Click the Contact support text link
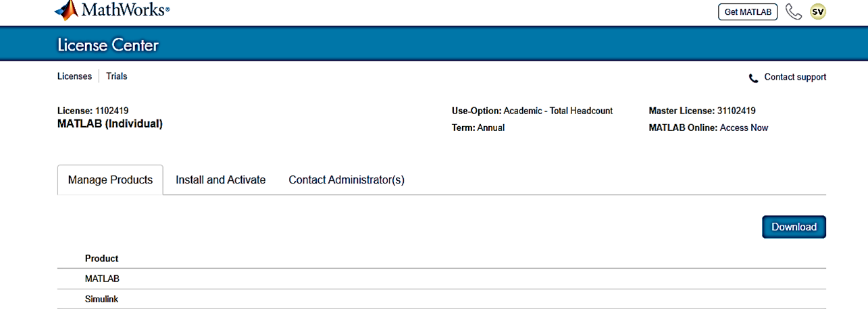Screen dimensions: 868x309 point(795,77)
